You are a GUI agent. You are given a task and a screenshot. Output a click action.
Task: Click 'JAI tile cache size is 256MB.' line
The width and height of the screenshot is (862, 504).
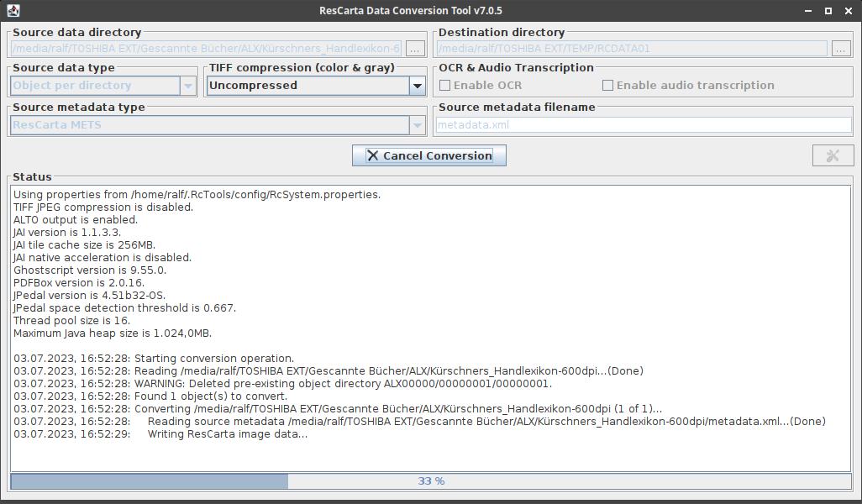(x=84, y=244)
